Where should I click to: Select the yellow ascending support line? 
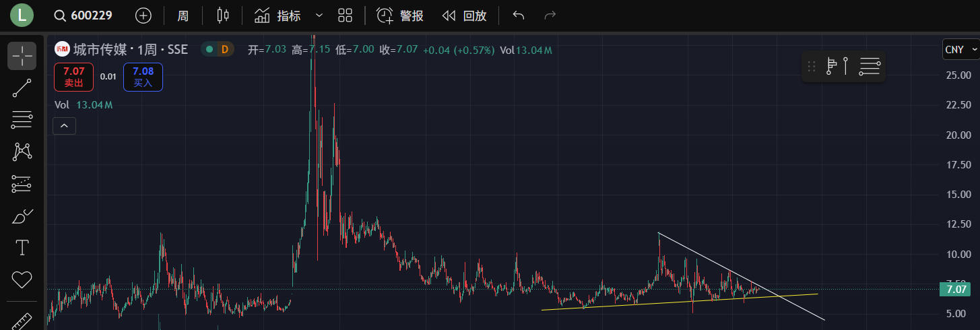[680, 302]
